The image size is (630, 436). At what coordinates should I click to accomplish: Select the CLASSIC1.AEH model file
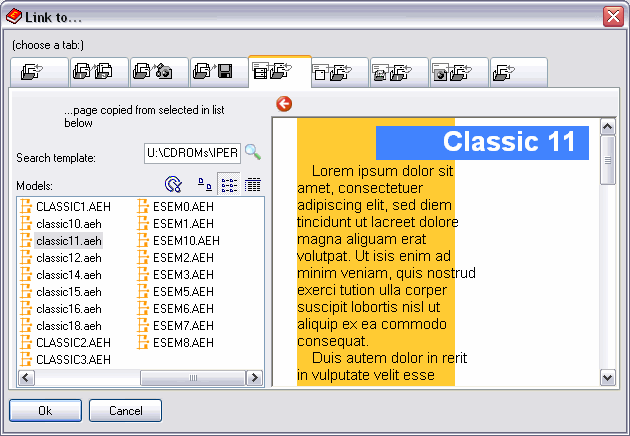pos(73,207)
